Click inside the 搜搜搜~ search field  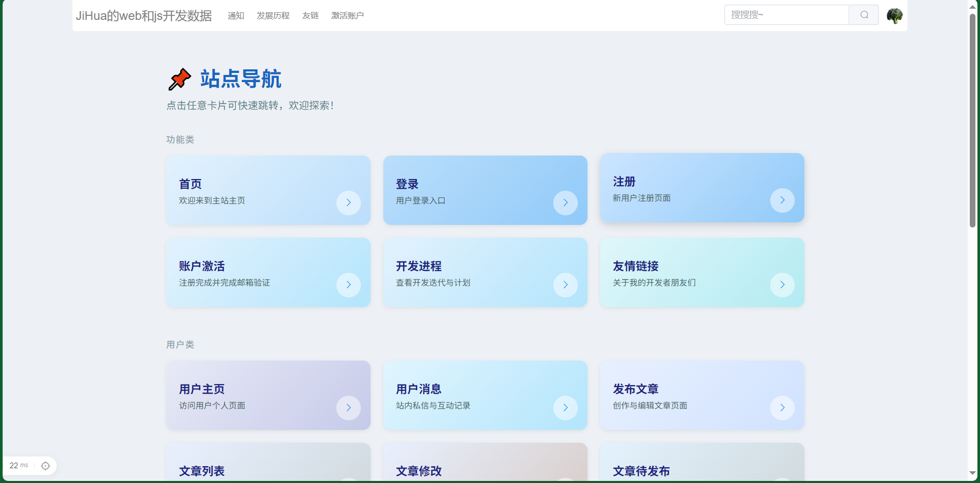point(786,15)
